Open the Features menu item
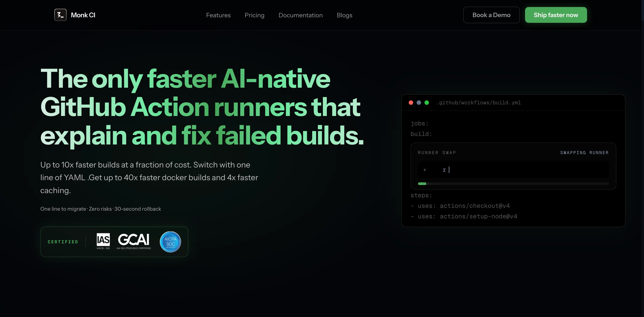The height and width of the screenshot is (317, 644). pyautogui.click(x=218, y=15)
